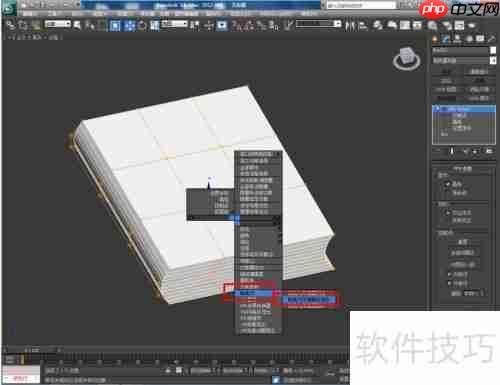Select the first radio button in second group

pos(446,212)
